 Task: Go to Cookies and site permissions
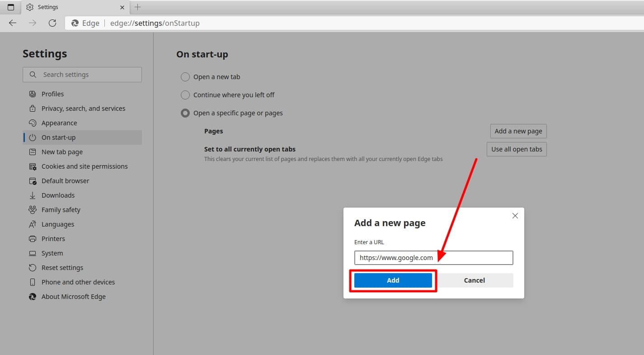(x=84, y=166)
